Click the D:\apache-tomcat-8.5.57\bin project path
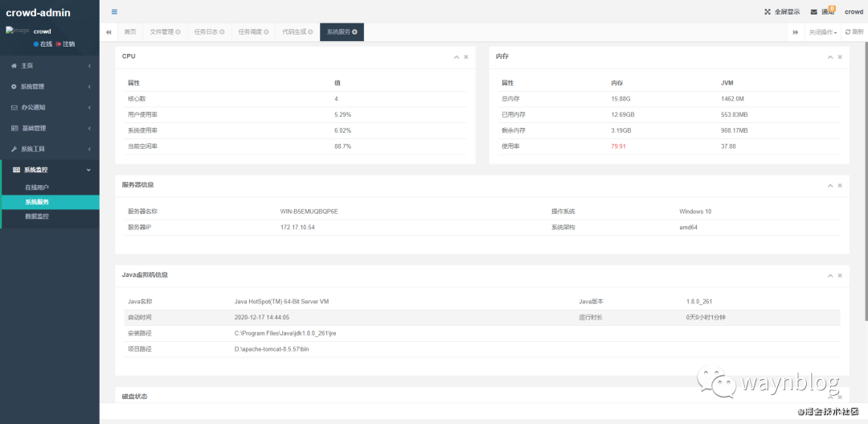 pyautogui.click(x=272, y=349)
